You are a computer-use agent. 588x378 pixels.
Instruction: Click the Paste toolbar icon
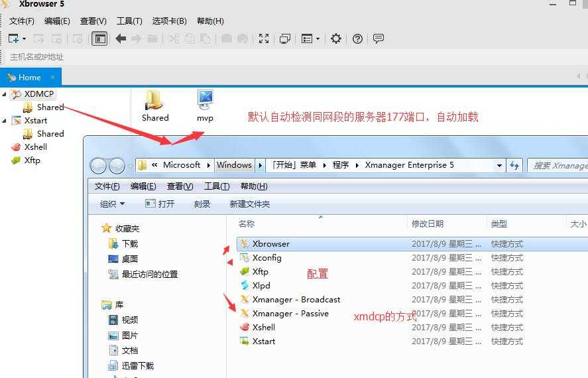[x=205, y=38]
